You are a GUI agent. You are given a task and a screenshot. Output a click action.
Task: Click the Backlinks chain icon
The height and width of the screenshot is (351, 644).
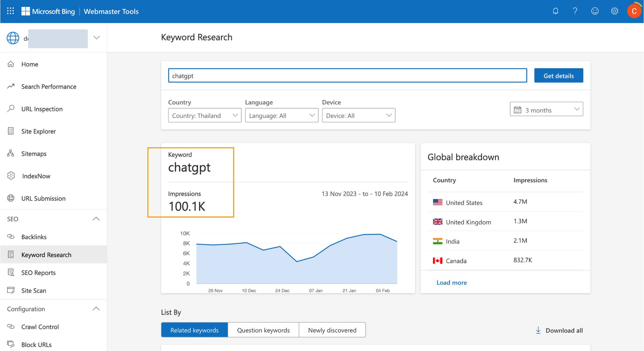coord(11,236)
